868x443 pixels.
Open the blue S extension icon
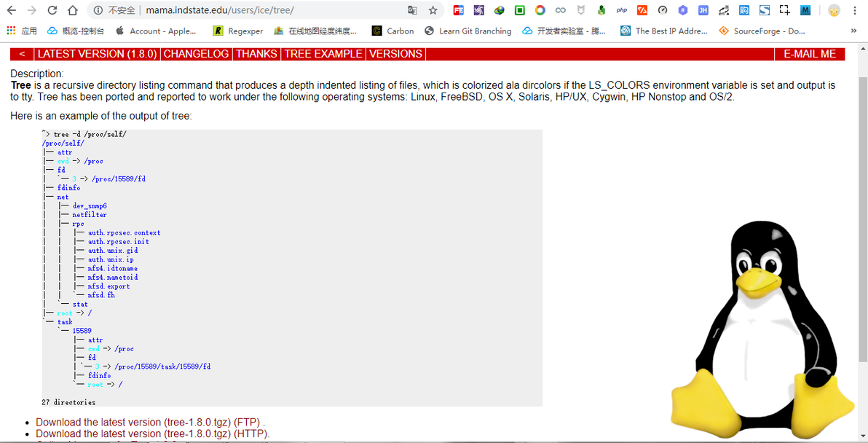pos(765,10)
